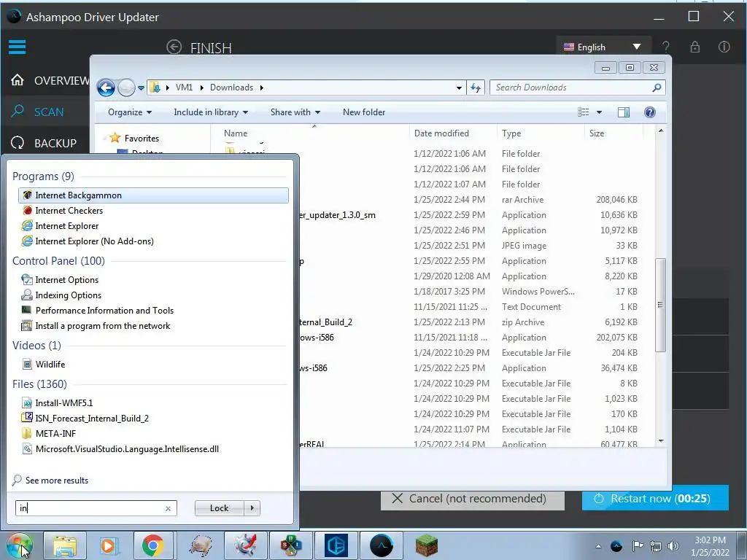Open File Explorer from the taskbar
Viewport: 747px width, 560px height.
(x=64, y=545)
